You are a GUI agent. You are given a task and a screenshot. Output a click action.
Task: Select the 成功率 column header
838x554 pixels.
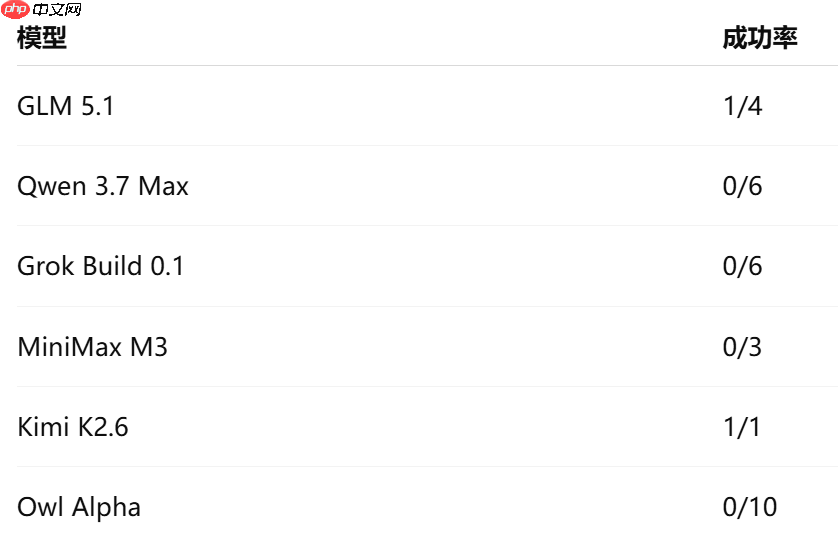pyautogui.click(x=760, y=38)
